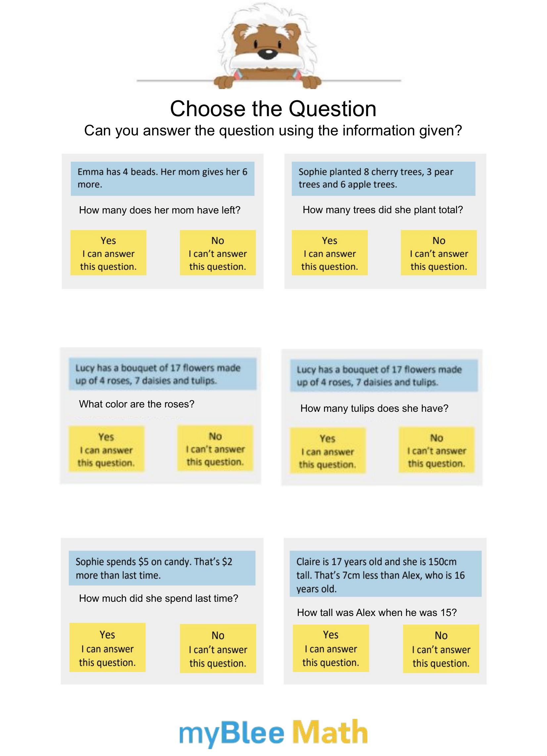This screenshot has height=756, width=547.
Task: Pick Yes for the rose color question
Action: click(x=106, y=449)
